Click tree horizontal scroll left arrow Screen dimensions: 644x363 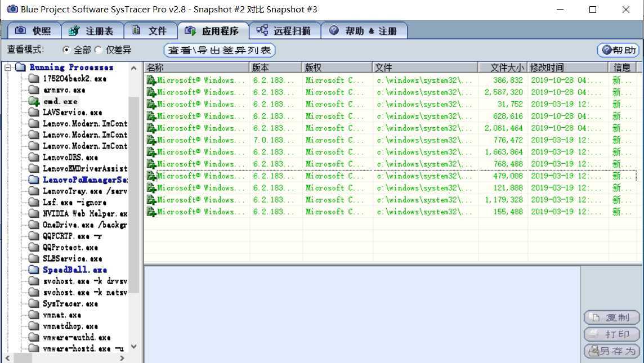point(7,358)
